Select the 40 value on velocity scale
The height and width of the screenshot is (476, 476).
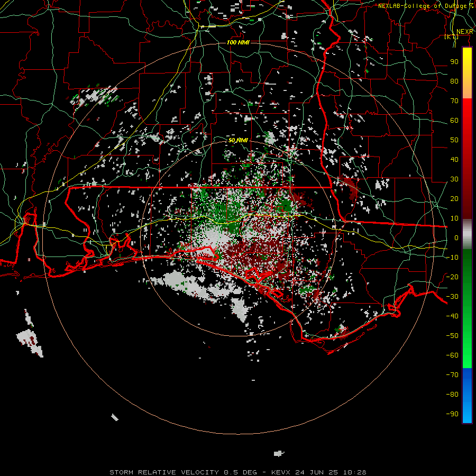coord(454,159)
